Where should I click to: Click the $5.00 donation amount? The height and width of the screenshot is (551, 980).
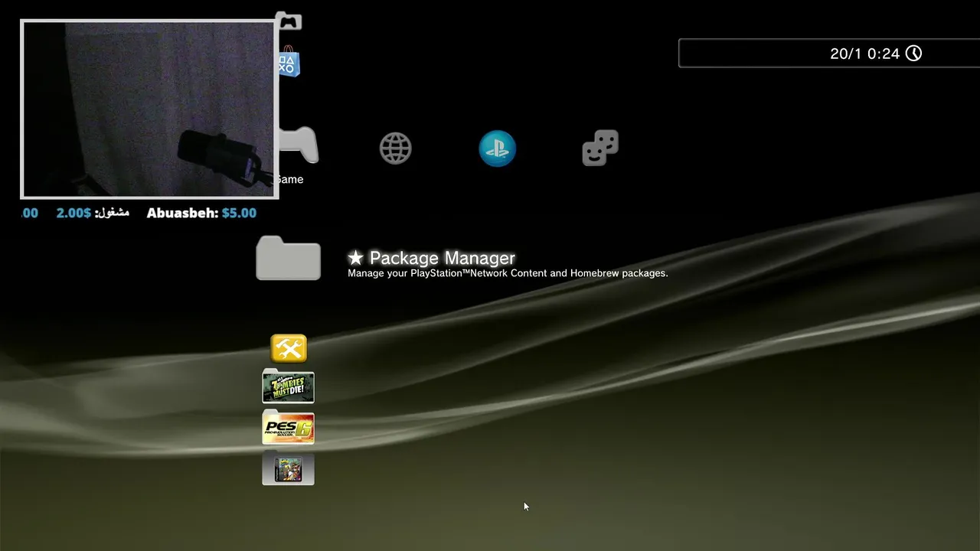[x=239, y=213]
